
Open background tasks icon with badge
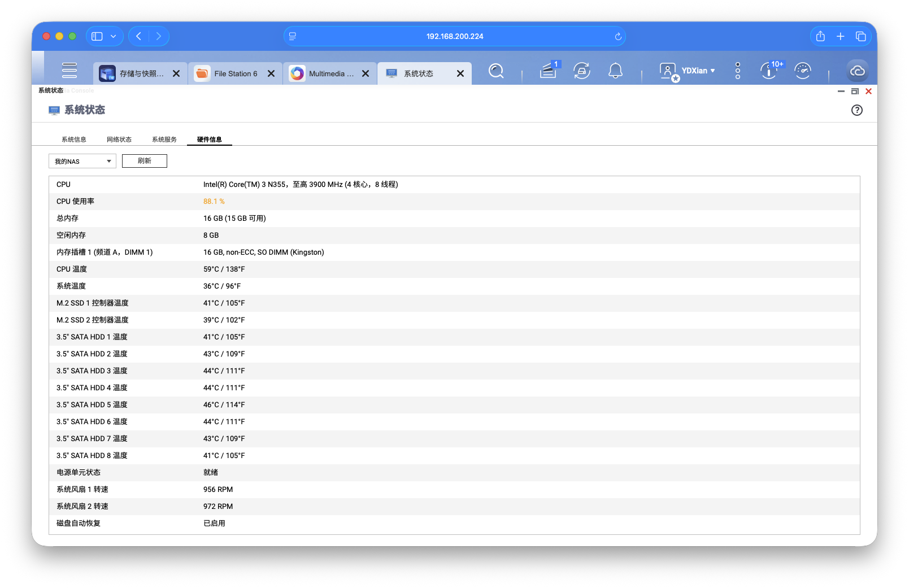[548, 71]
